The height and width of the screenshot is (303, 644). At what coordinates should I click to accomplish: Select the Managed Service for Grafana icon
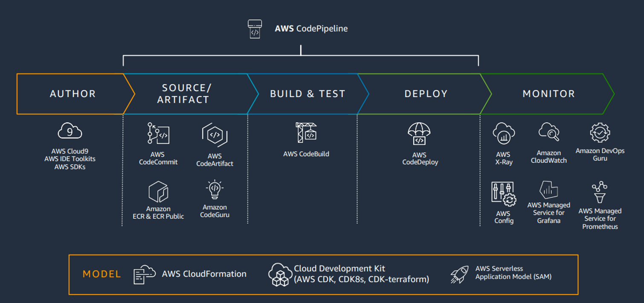pyautogui.click(x=549, y=190)
